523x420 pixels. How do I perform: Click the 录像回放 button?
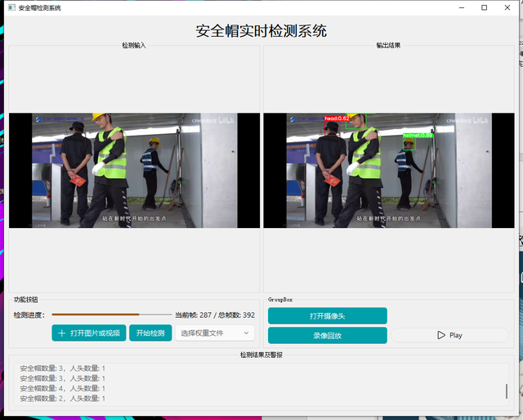pyautogui.click(x=327, y=335)
